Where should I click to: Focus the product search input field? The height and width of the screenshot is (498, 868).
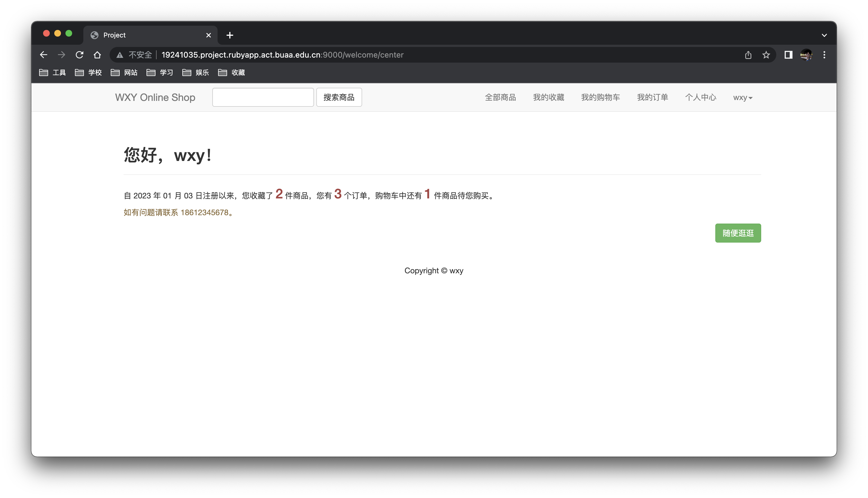point(263,98)
